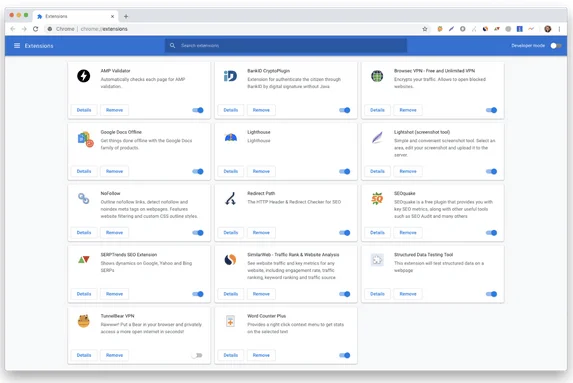Click the site info icon before Chrome
The width and height of the screenshot is (573, 383).
(50, 29)
